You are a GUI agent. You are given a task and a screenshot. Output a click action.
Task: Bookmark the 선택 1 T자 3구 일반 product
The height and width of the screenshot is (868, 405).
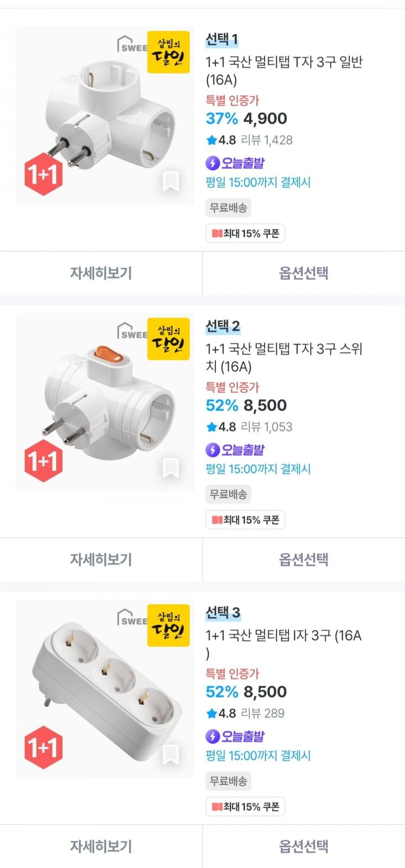click(x=170, y=181)
